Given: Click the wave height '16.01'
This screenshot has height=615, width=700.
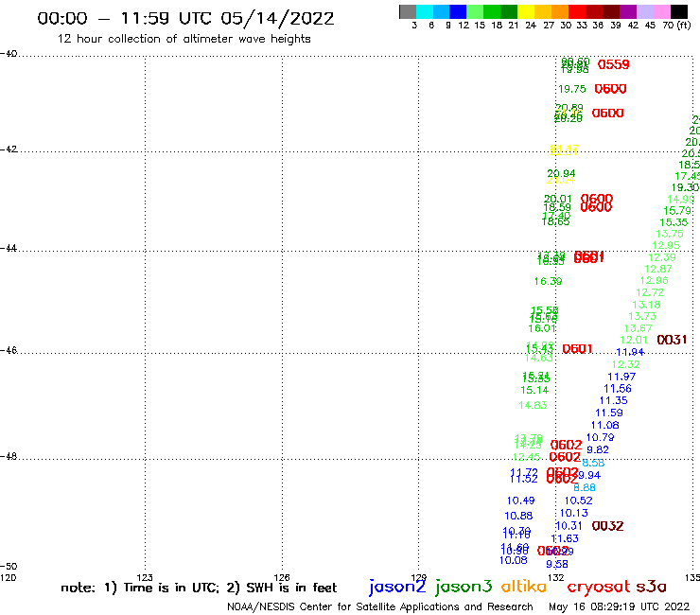Looking at the screenshot, I should pyautogui.click(x=542, y=328).
